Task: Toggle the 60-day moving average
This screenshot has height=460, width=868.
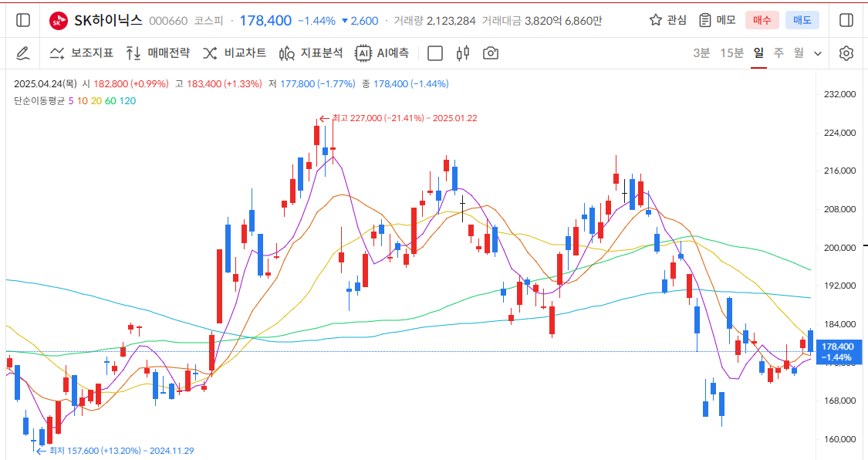Action: [110, 101]
